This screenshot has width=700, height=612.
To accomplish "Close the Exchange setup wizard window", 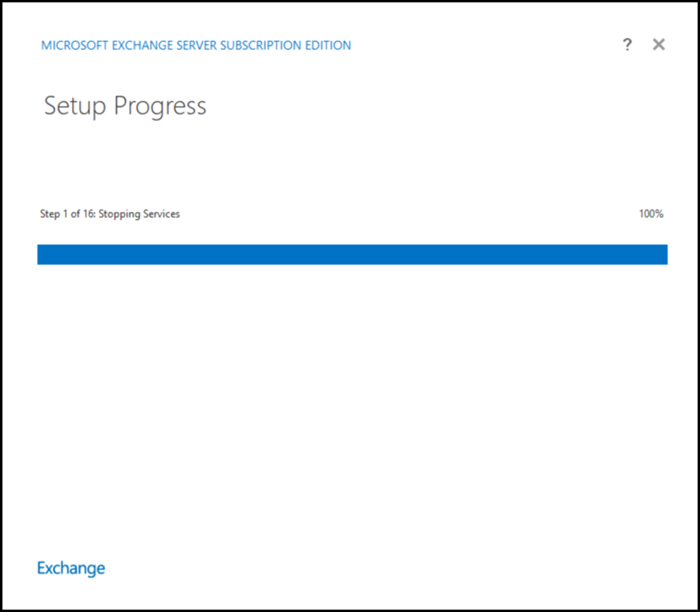I will 658,45.
